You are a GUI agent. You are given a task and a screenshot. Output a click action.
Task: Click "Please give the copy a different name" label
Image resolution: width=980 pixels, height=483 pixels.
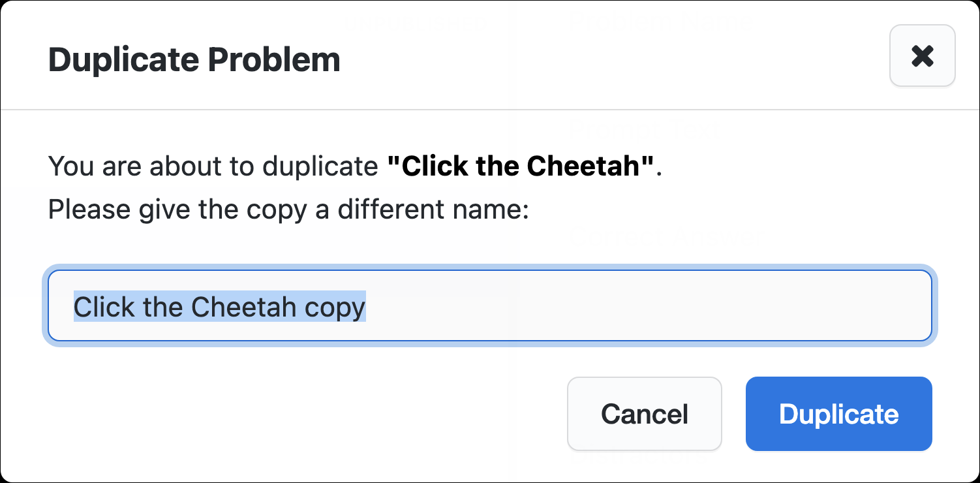click(288, 210)
